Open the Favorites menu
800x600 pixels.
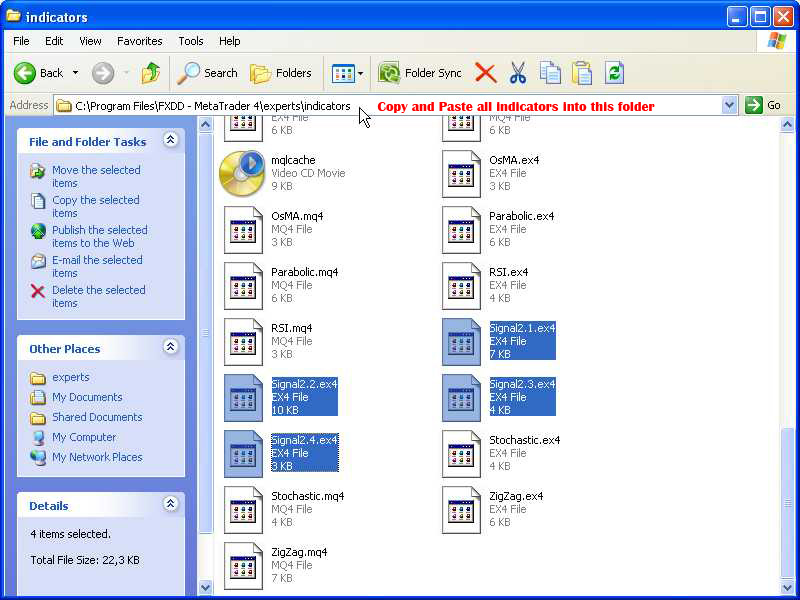(139, 41)
